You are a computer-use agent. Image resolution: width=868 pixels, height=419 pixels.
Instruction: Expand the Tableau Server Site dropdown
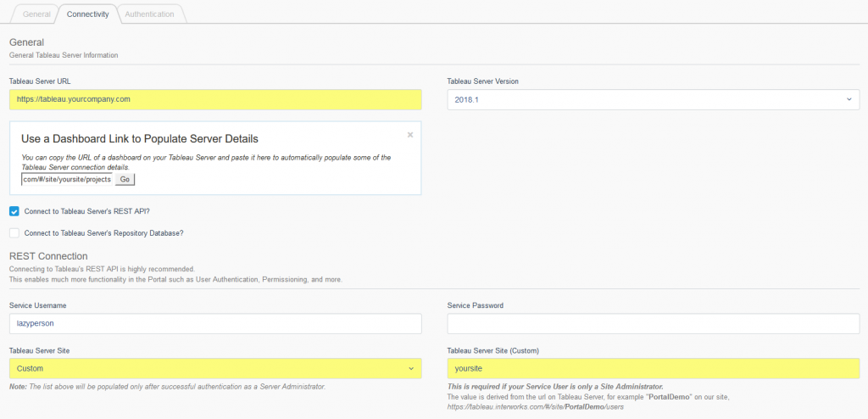(215, 369)
